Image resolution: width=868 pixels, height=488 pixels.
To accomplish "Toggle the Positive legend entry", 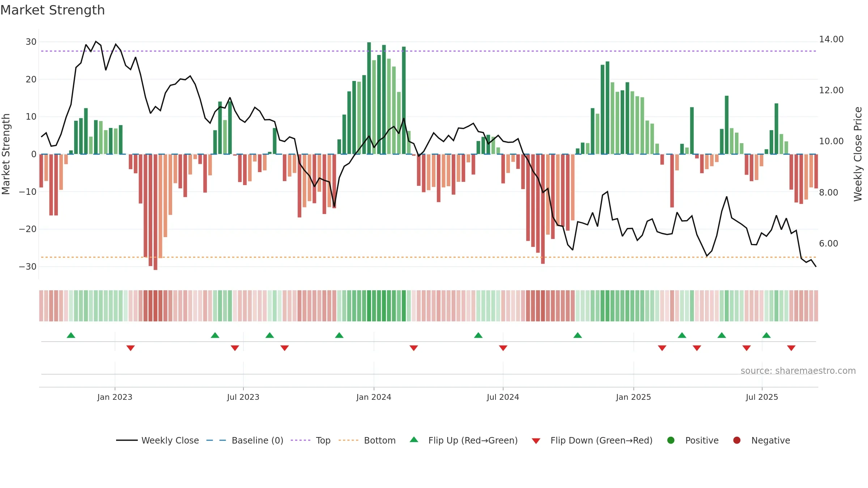I will 693,440.
